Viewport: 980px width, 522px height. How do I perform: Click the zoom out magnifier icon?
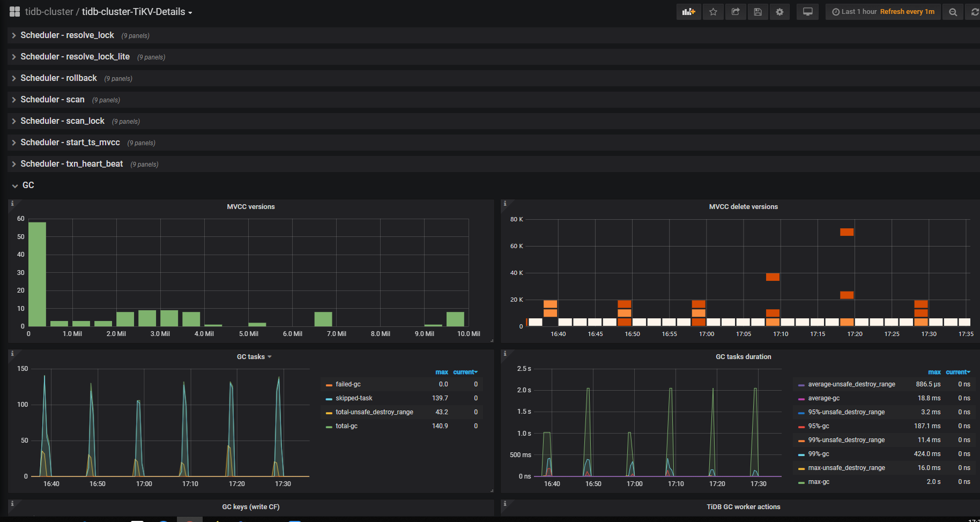point(953,12)
